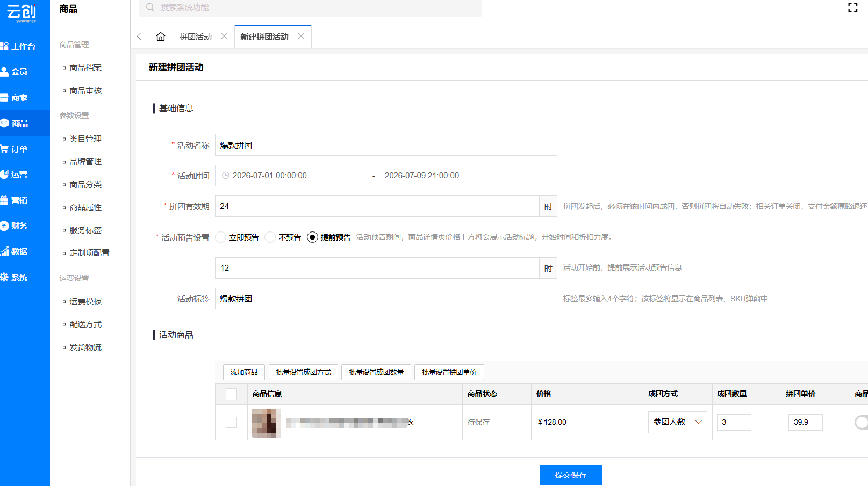The height and width of the screenshot is (486, 868).
Task: Go to home tab icon
Action: coord(160,37)
